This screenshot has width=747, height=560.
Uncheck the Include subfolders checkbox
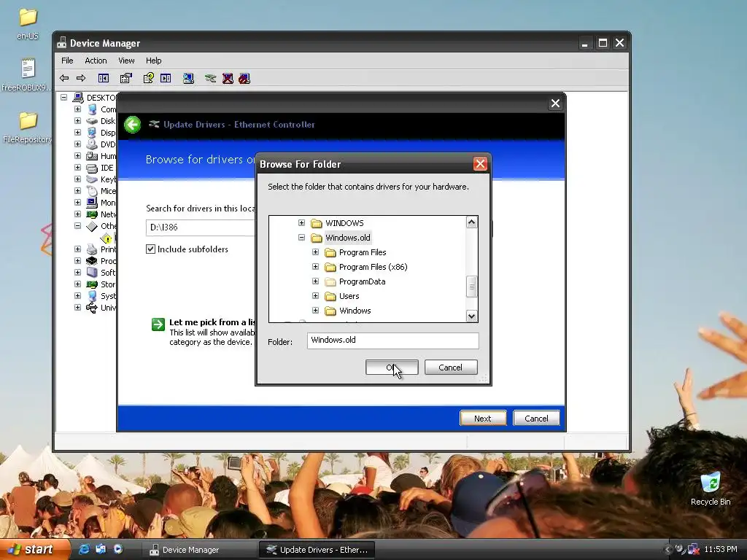pos(150,249)
